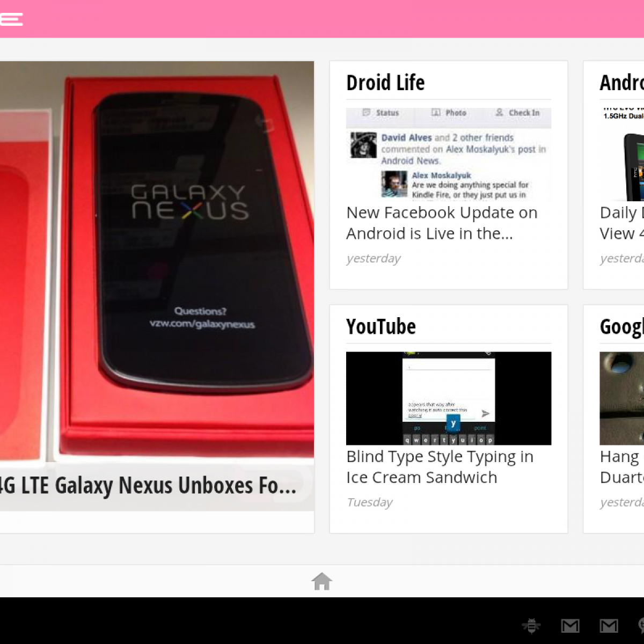Open the Honeycomb bee notification icon

[x=531, y=625]
